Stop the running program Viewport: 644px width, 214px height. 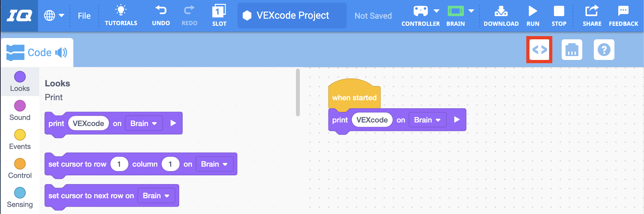point(559,15)
